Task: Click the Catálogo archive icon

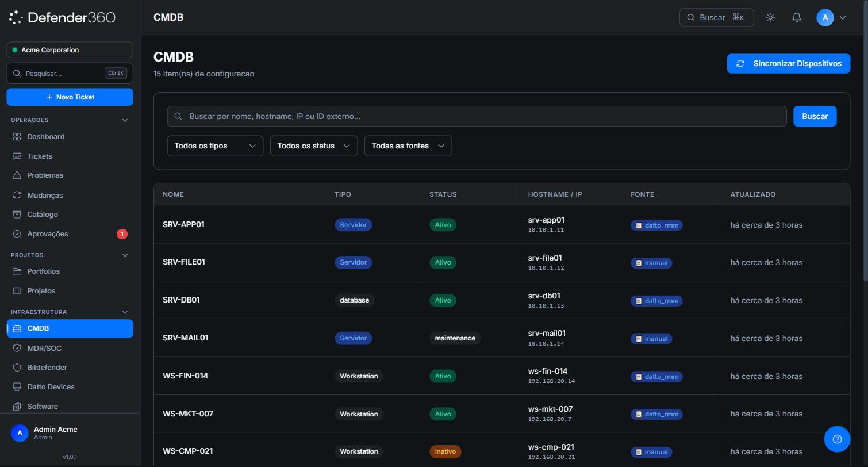Action: pos(17,215)
